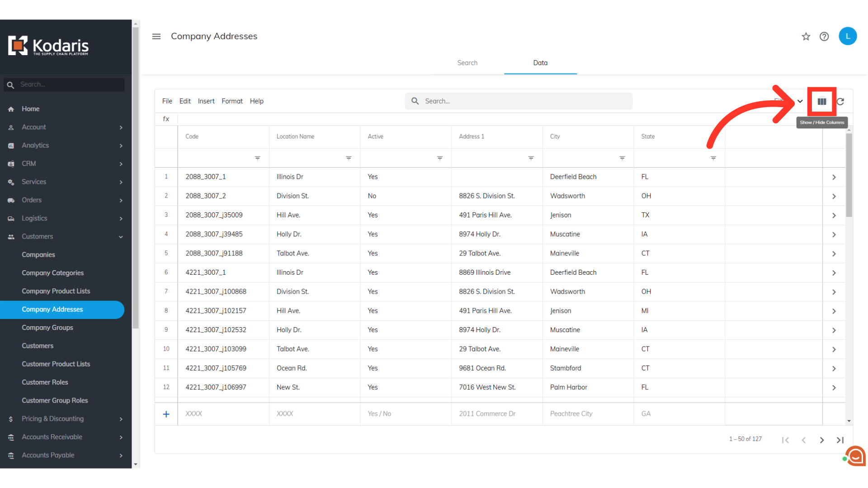This screenshot has width=868, height=488.
Task: Open details arrow for row 2088_3007_1
Action: coord(834,177)
